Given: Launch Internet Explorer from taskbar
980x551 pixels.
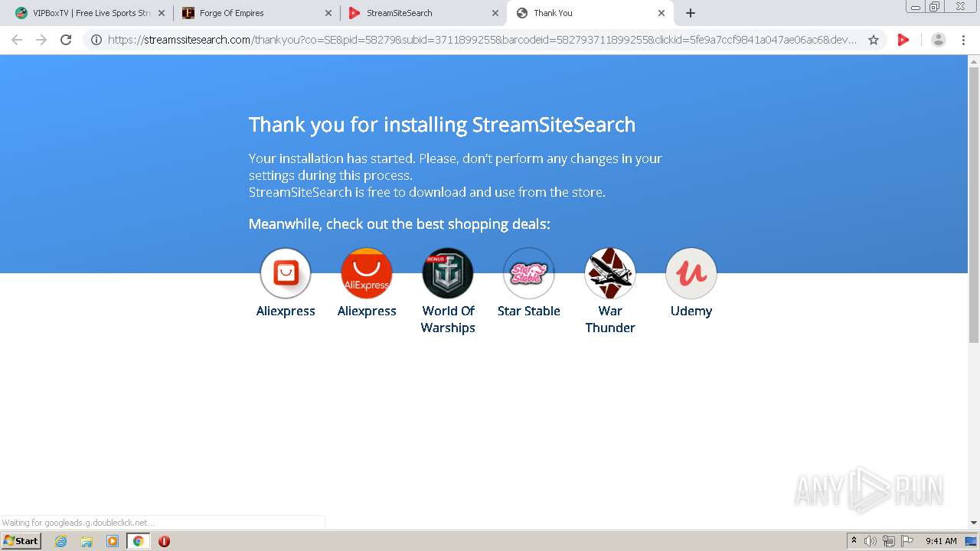Looking at the screenshot, I should 60,541.
